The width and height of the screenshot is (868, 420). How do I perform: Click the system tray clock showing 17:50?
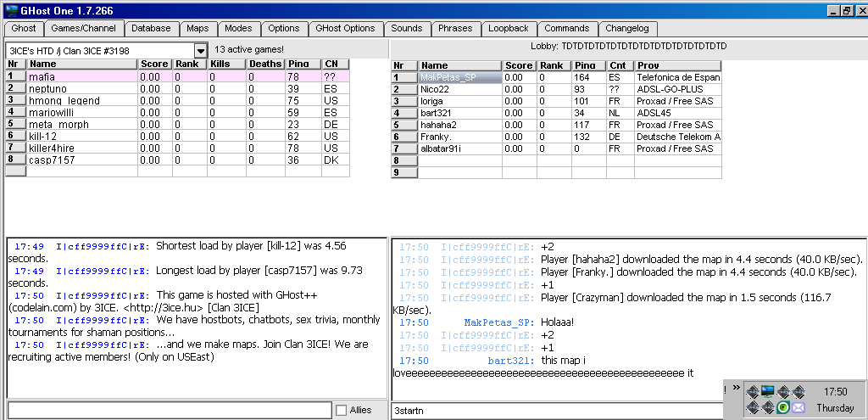[x=835, y=392]
